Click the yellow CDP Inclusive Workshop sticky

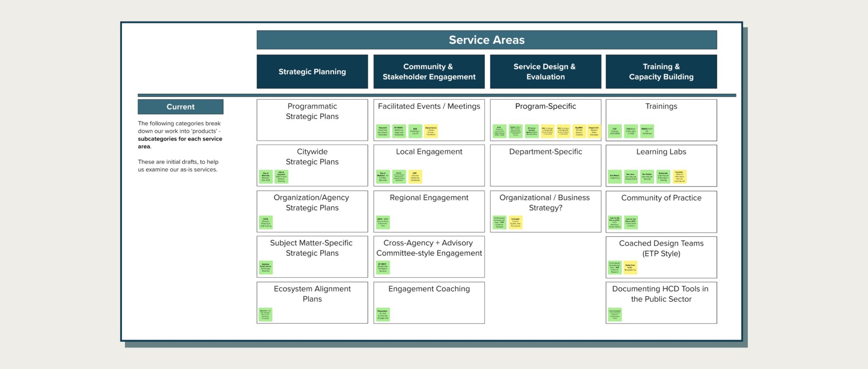[x=415, y=177]
